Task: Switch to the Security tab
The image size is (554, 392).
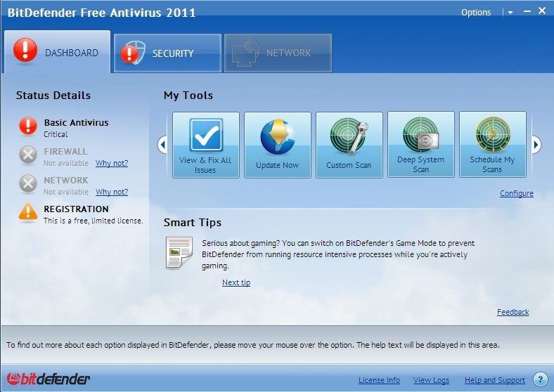Action: click(167, 53)
